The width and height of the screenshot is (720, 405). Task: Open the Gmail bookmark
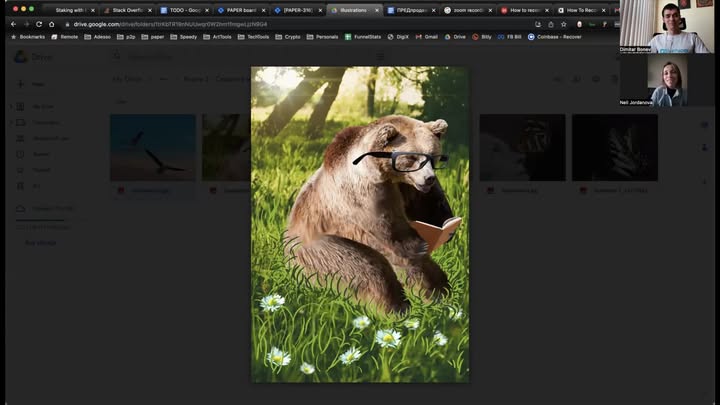coord(427,37)
